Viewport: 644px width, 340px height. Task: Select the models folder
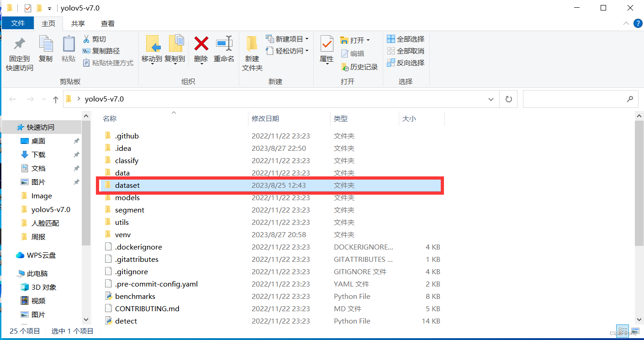(127, 197)
